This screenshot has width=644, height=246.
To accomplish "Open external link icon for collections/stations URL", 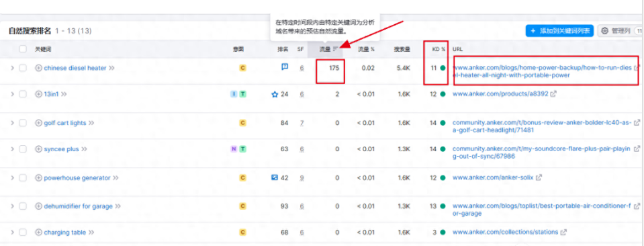I will pyautogui.click(x=563, y=232).
